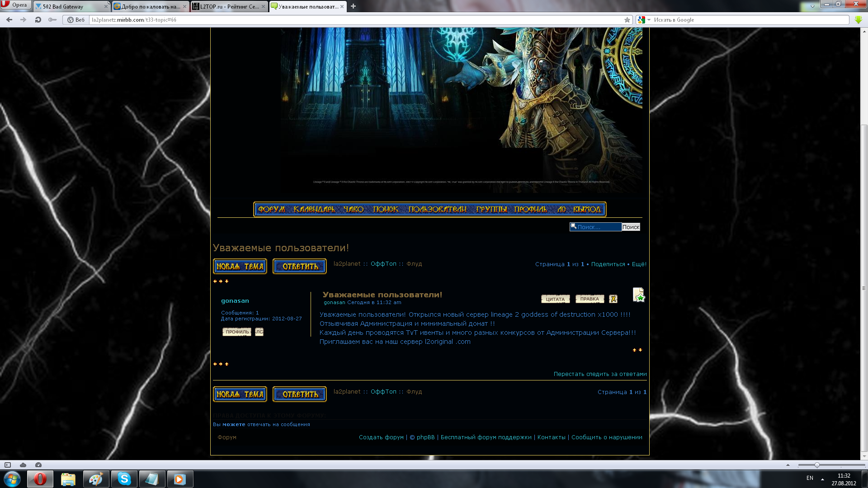Viewport: 868px width, 488px height.
Task: Click the up arrow at post bottom right
Action: click(x=634, y=350)
